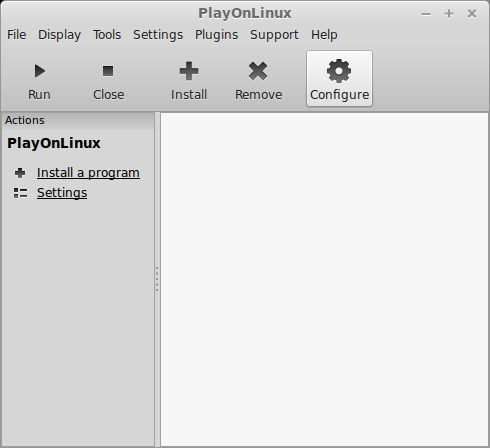The width and height of the screenshot is (490, 448).
Task: Follow the Install a program link
Action: click(x=88, y=173)
